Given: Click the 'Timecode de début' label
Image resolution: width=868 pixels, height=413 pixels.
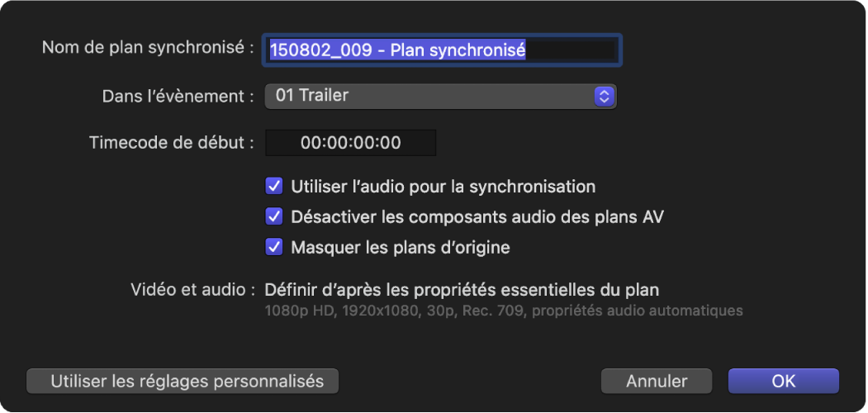Looking at the screenshot, I should (171, 143).
